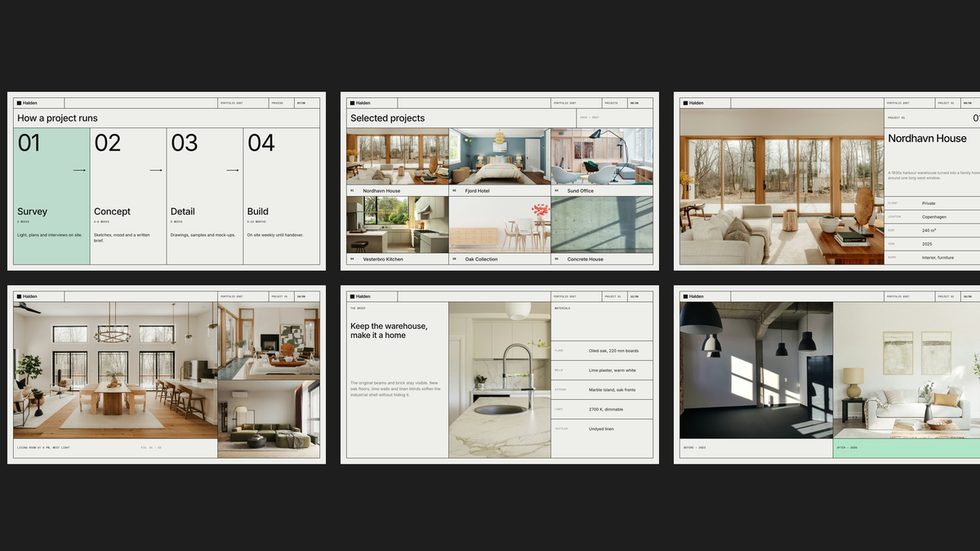980x551 pixels.
Task: Open the Sund Office photo
Action: (602, 156)
